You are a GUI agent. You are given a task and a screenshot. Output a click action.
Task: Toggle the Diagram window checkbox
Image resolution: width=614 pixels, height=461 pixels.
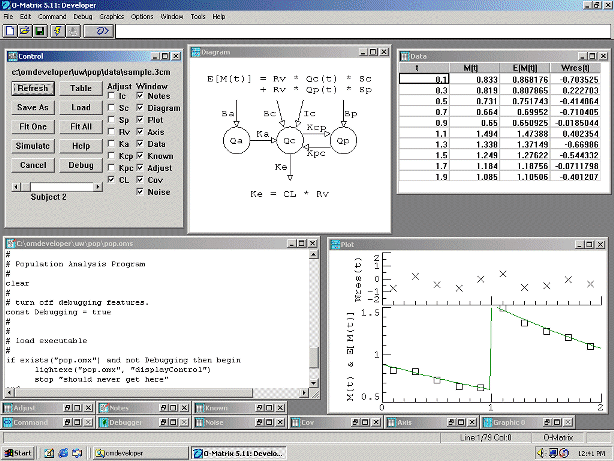click(x=140, y=108)
